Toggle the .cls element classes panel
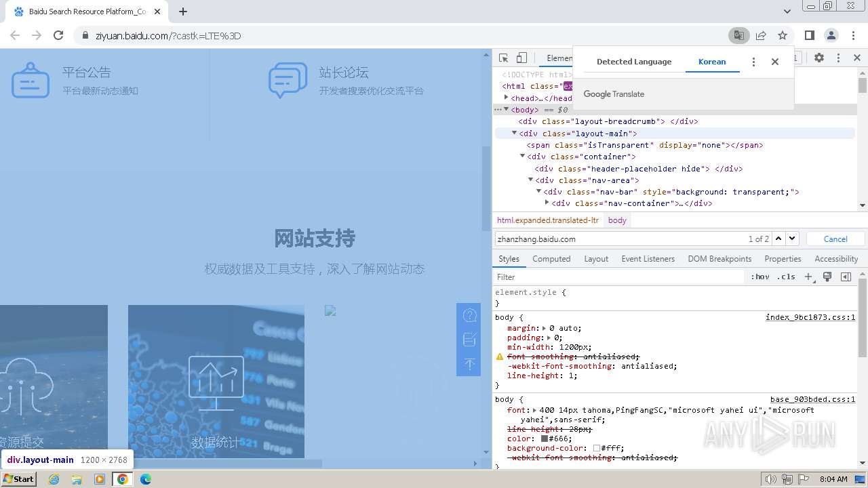 point(786,277)
